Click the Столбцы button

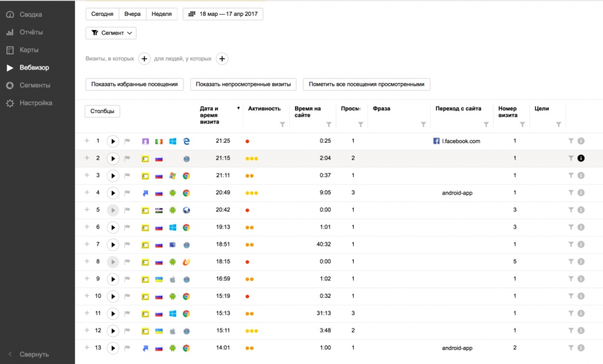pos(102,111)
